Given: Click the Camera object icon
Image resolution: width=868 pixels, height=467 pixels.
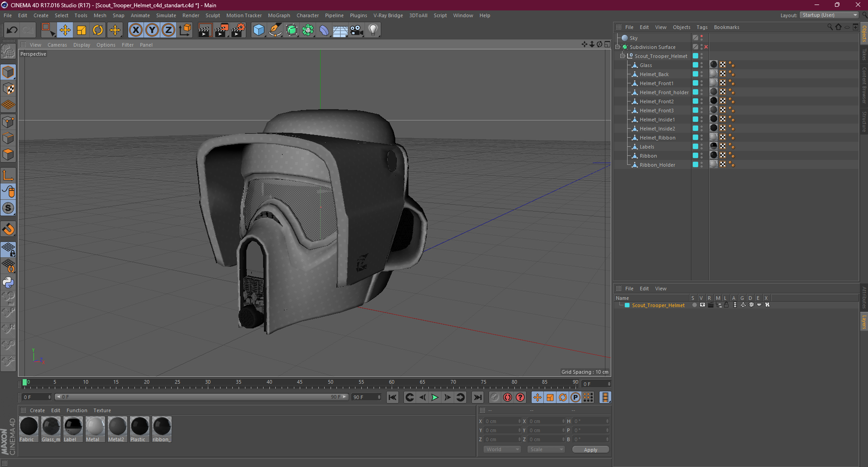Looking at the screenshot, I should click(x=357, y=30).
